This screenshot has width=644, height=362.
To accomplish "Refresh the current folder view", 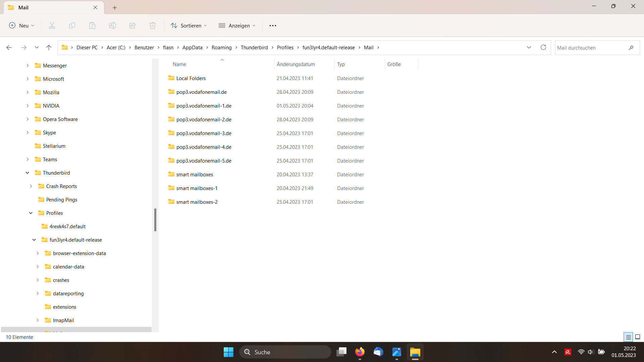I will [543, 47].
